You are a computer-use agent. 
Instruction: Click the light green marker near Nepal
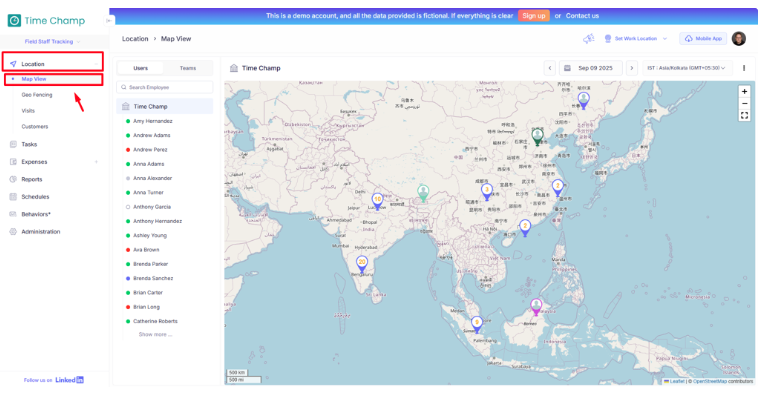click(423, 193)
